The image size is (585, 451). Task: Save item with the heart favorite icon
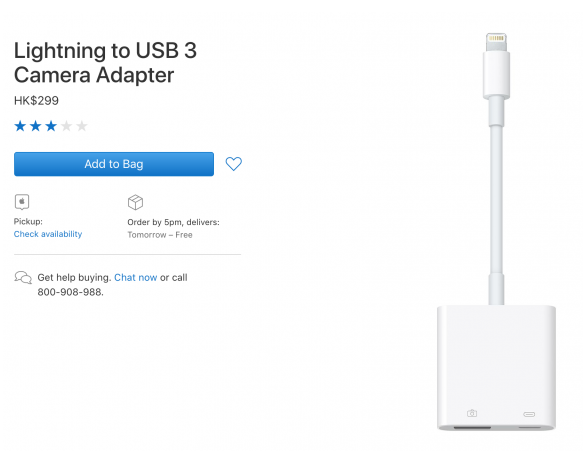tap(234, 164)
